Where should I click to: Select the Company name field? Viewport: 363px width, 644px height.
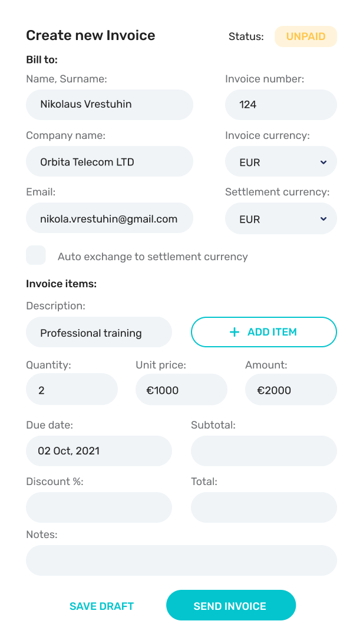[110, 162]
